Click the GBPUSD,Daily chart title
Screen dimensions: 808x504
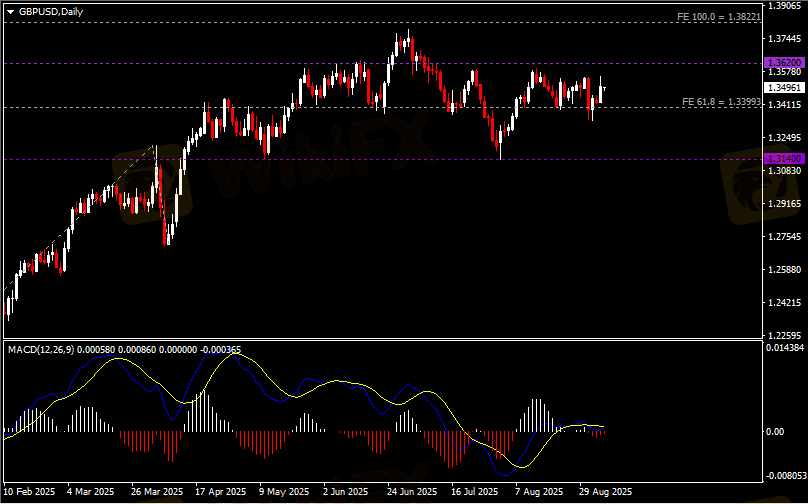[51, 11]
